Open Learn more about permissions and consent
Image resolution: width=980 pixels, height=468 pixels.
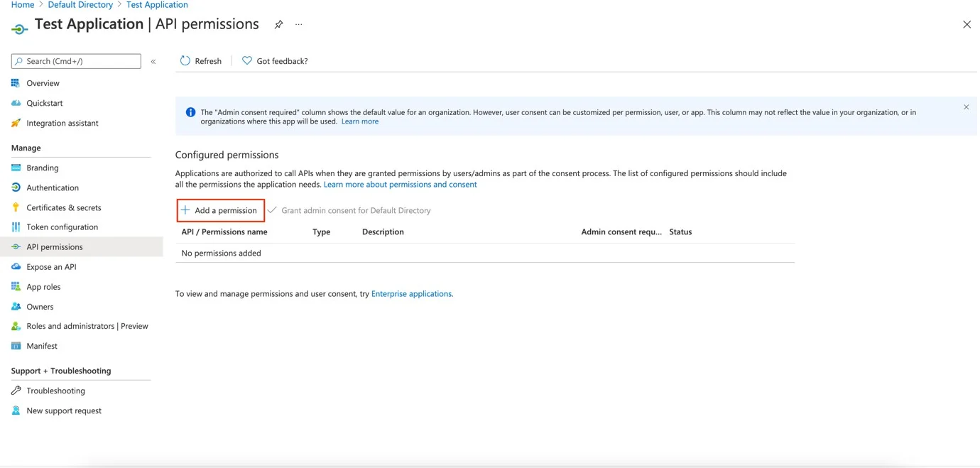tap(400, 184)
